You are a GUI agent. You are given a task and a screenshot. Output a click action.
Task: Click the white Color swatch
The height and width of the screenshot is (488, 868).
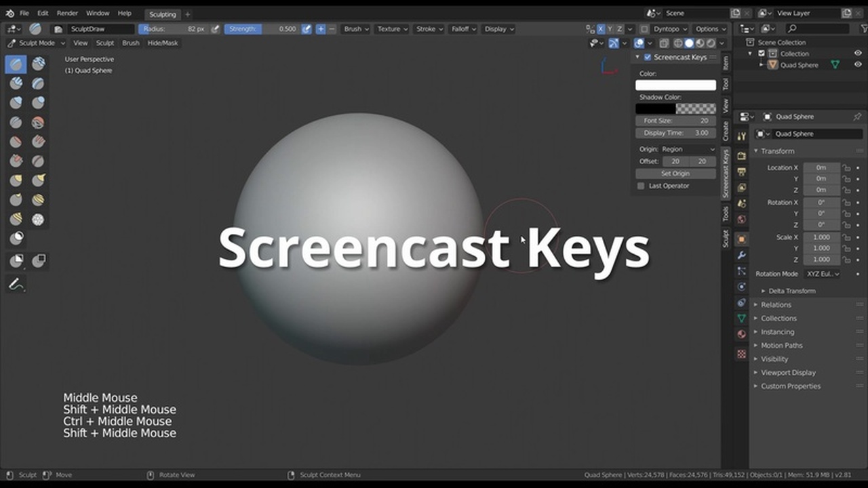[675, 85]
